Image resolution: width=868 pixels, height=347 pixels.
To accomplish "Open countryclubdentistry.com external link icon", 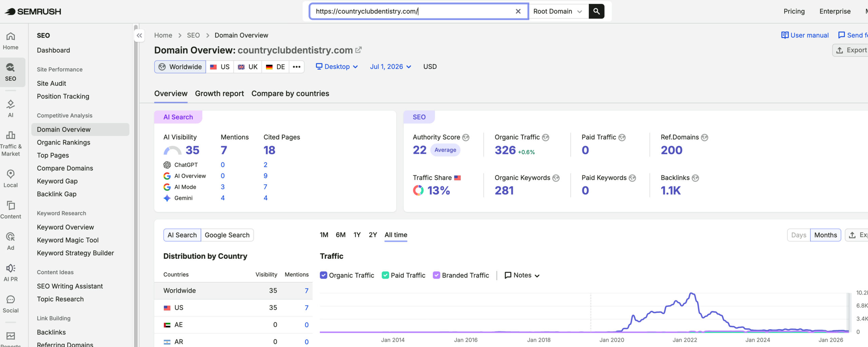I will pos(358,50).
